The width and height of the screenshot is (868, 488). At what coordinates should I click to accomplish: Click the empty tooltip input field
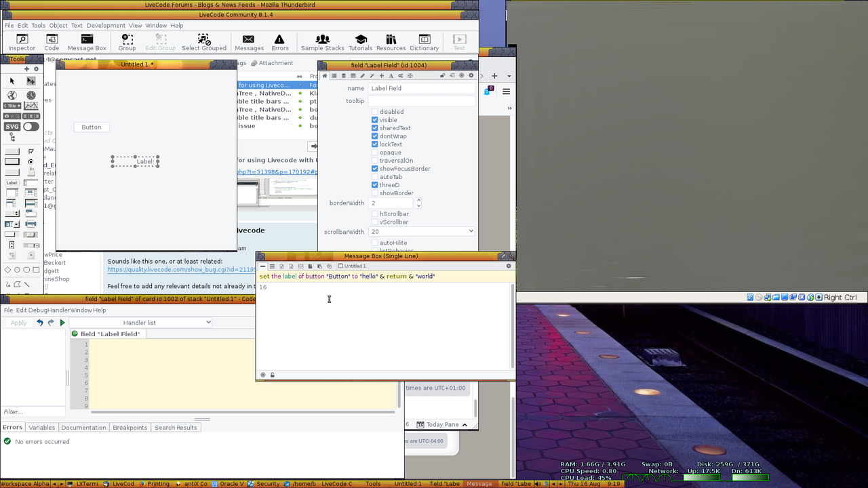point(422,101)
